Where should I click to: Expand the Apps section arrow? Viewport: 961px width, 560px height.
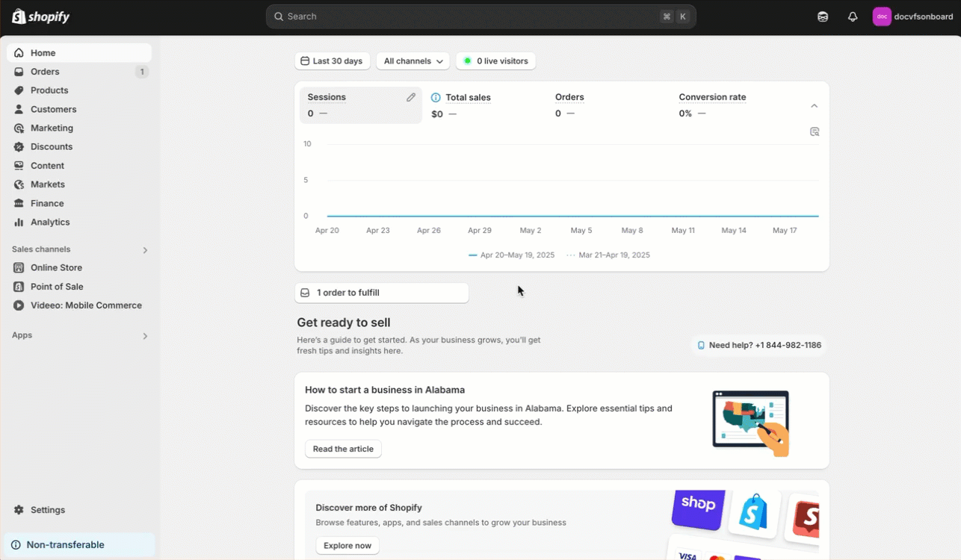145,336
